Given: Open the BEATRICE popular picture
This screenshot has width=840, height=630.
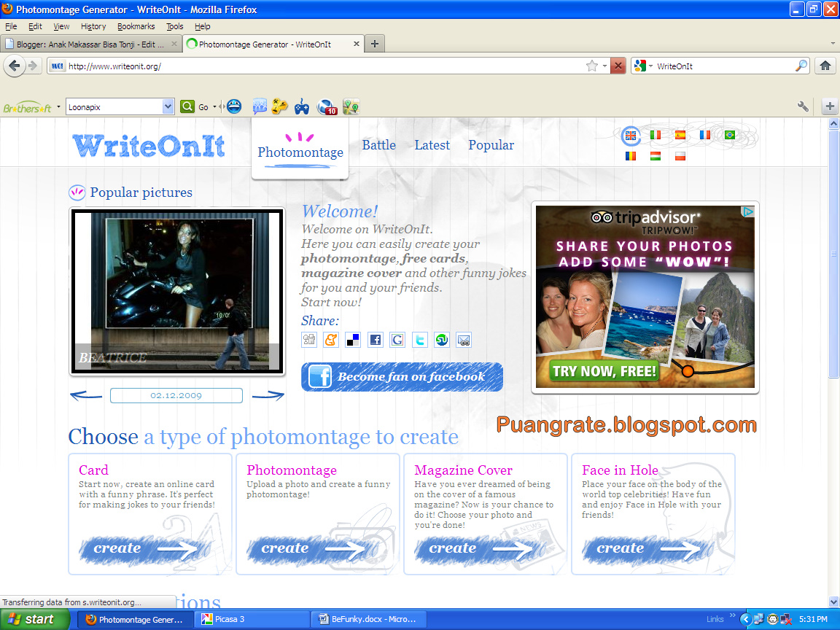Looking at the screenshot, I should coord(176,292).
